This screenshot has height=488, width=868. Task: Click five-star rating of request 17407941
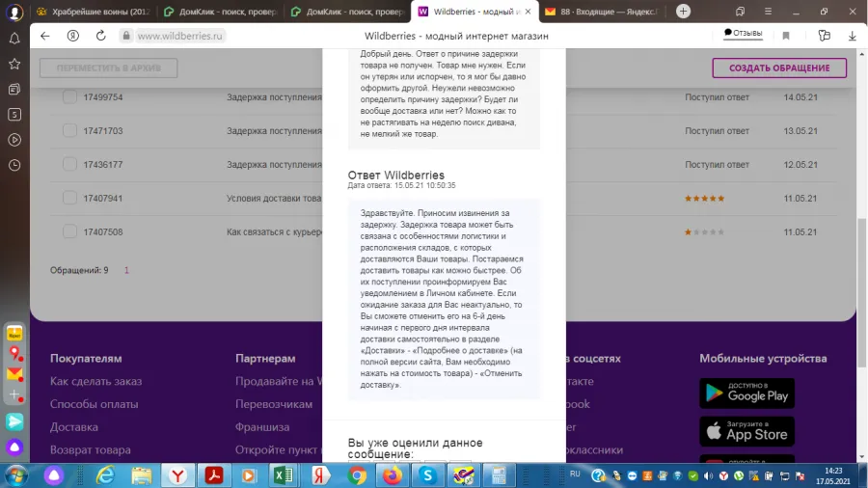pos(704,198)
